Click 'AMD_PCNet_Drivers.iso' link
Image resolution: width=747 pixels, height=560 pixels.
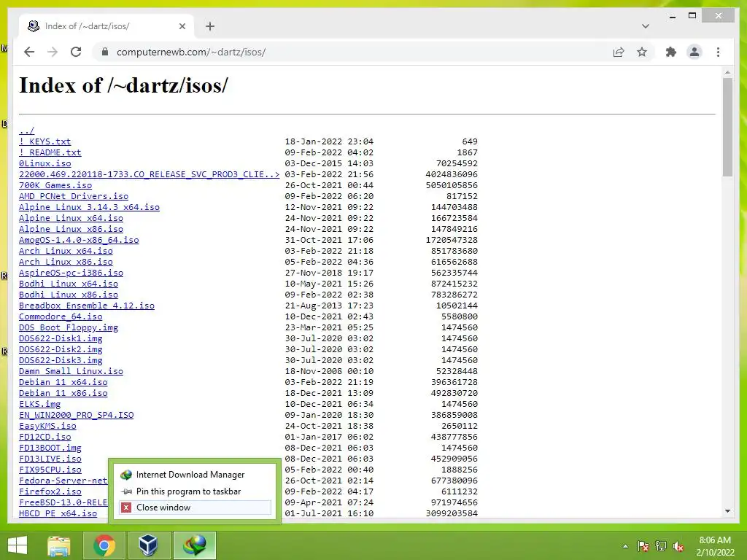click(x=74, y=196)
